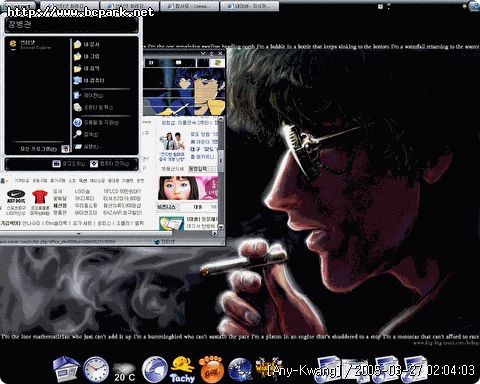Open Help and Support in Start menu

[97, 123]
